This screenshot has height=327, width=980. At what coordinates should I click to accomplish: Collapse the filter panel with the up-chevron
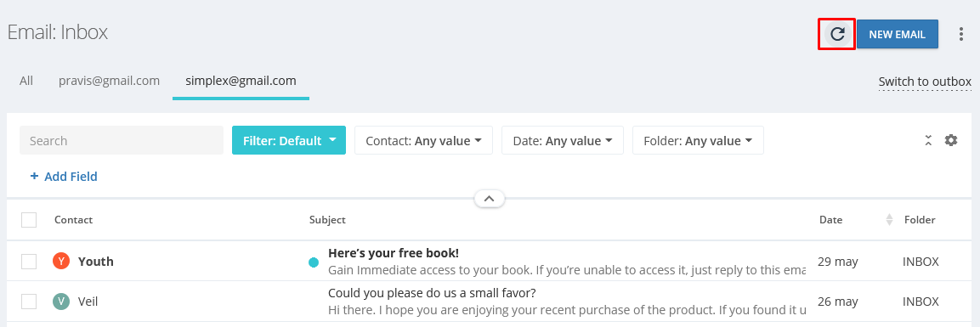pos(490,199)
